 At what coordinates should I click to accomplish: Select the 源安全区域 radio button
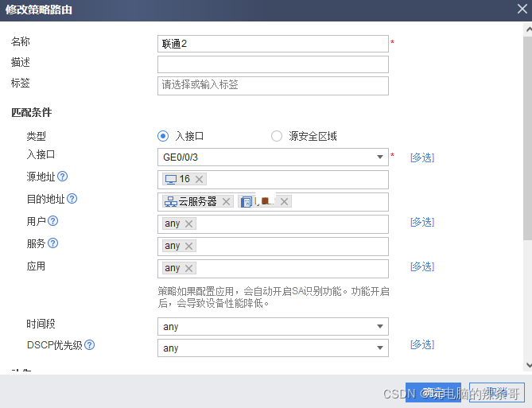point(277,136)
